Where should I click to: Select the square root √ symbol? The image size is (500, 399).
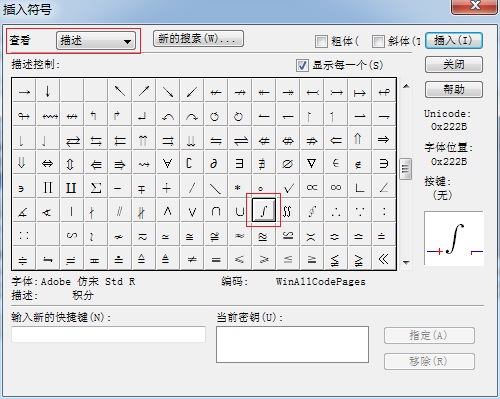click(288, 187)
